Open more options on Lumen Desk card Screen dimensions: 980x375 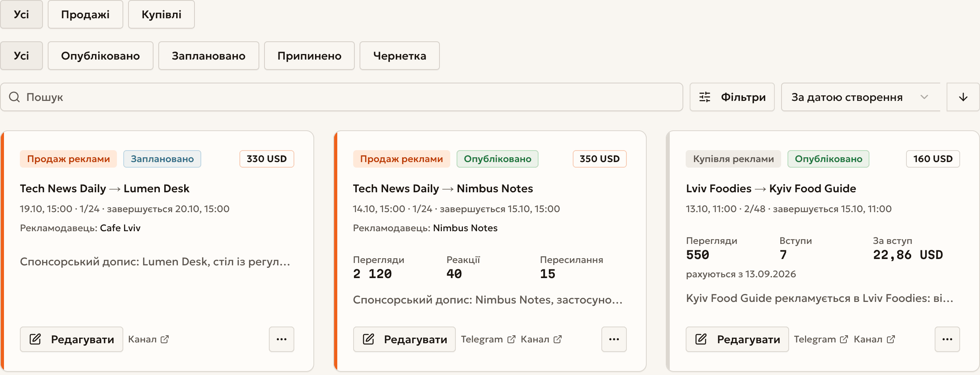coord(282,339)
